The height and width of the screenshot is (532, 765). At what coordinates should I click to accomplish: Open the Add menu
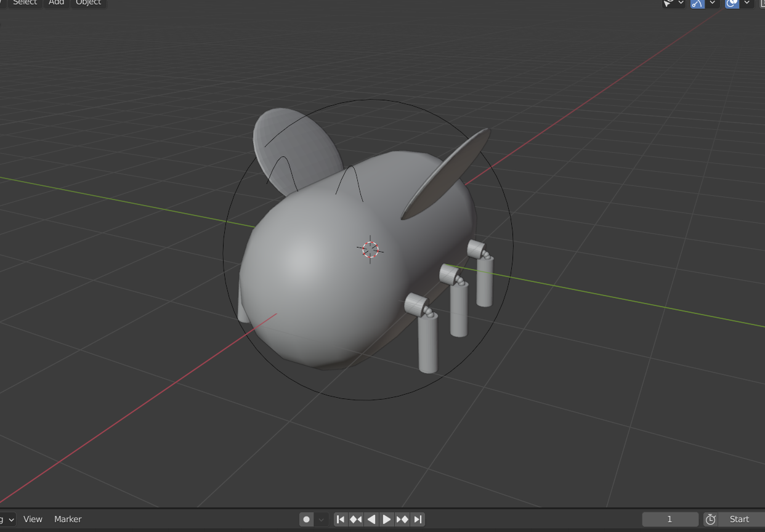tap(56, 2)
